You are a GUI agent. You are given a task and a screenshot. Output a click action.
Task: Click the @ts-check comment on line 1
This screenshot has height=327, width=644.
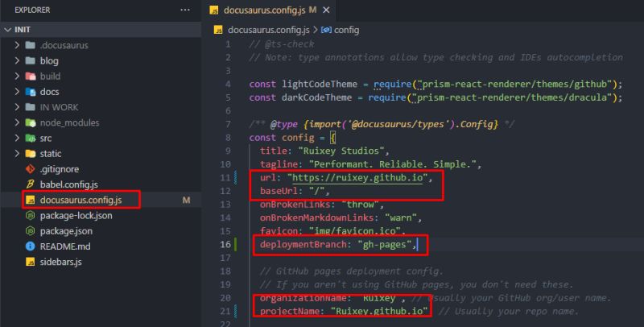pyautogui.click(x=282, y=44)
